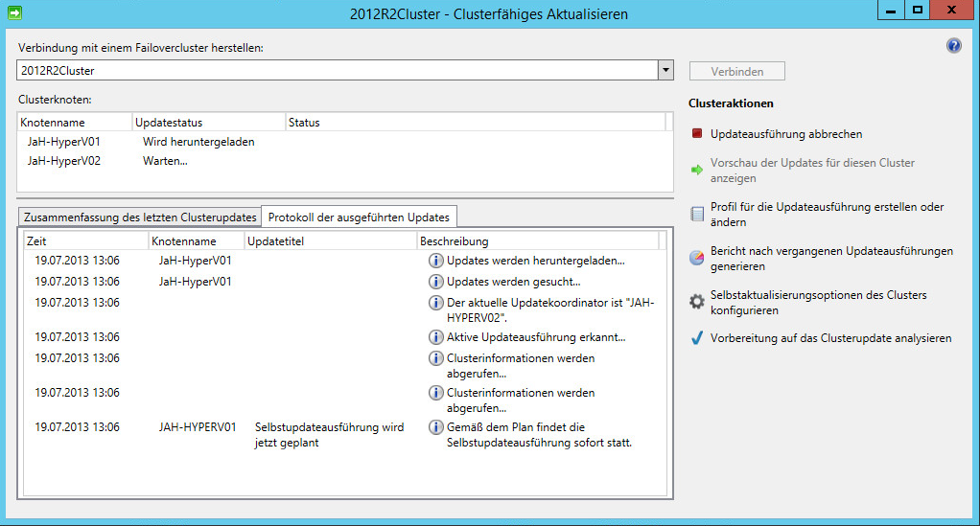The image size is (980, 526).
Task: Click the gear icon for Selbstaktualisierungsoptionen
Action: tap(697, 302)
